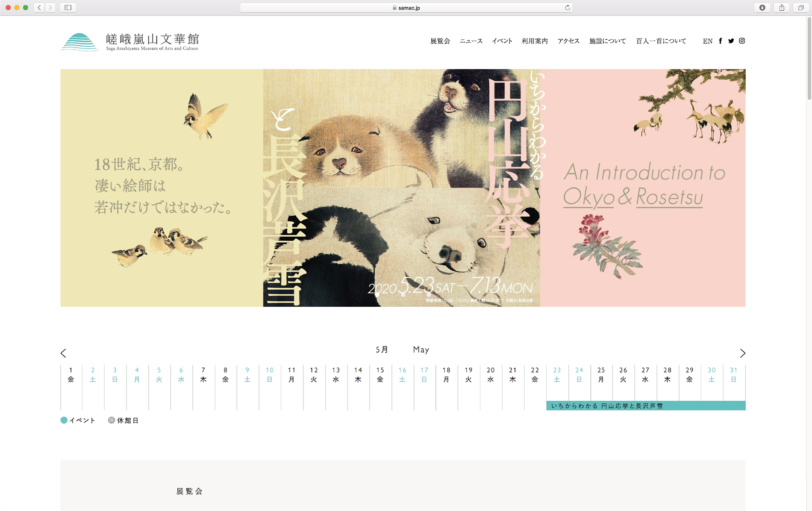Select May 23 土 in calendar
Viewport: 812px width, 511px height.
(557, 375)
